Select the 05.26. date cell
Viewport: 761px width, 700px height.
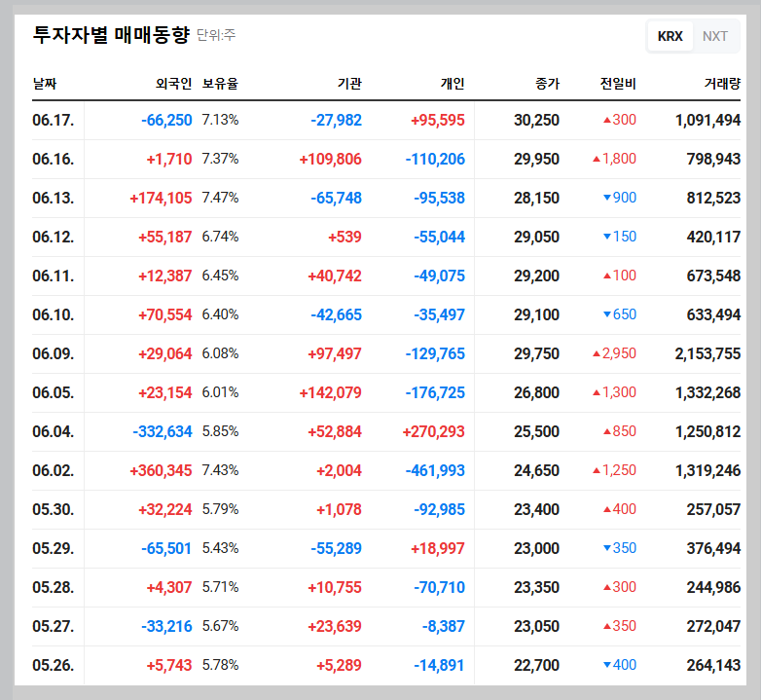click(54, 665)
